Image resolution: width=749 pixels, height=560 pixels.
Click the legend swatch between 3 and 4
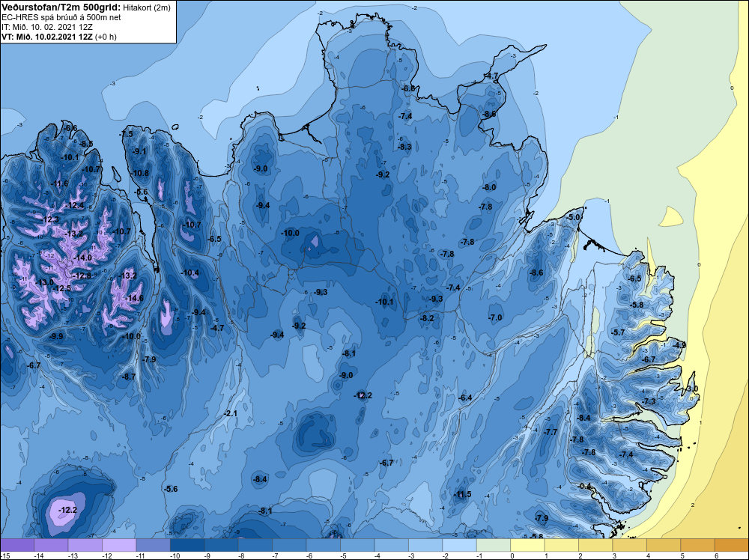(630, 545)
